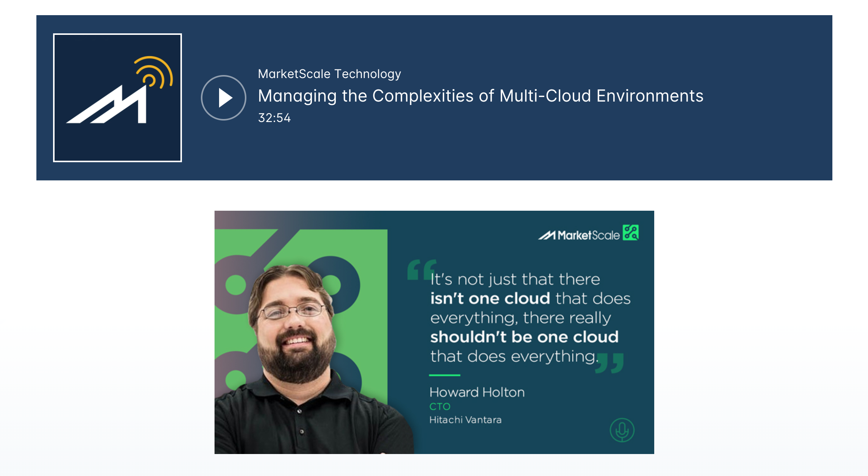Click the Howard Holton name text
The height and width of the screenshot is (476, 868).
tap(477, 392)
